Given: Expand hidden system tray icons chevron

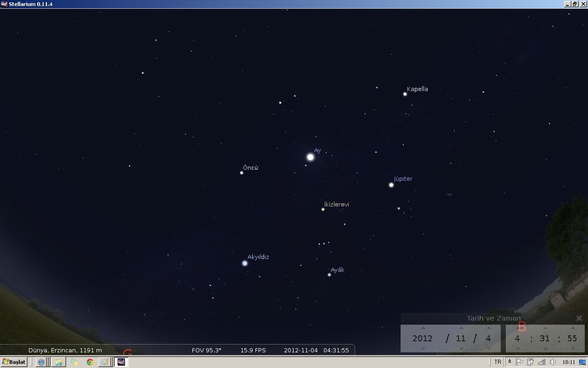Looking at the screenshot, I should 510,362.
